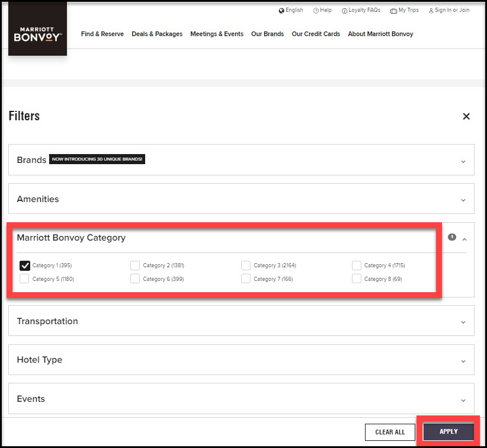Screen dimensions: 487x448
Task: Click the Help question mark icon
Action: [316, 11]
